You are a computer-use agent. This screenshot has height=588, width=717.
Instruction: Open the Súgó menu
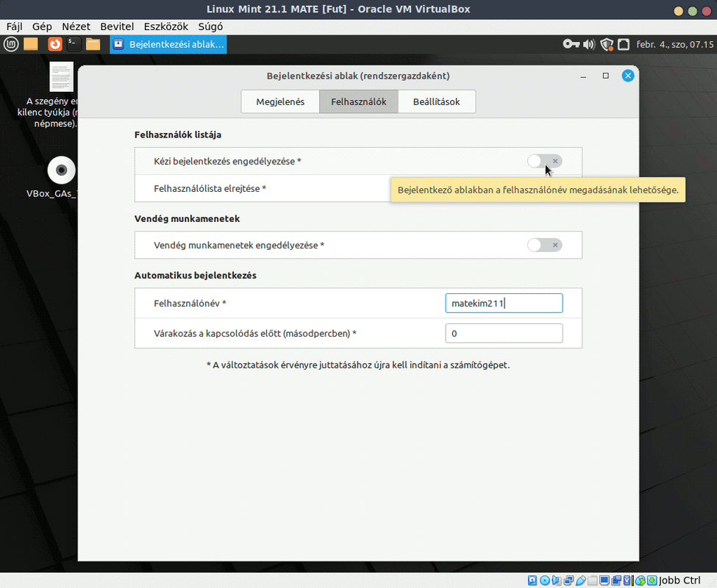[210, 26]
